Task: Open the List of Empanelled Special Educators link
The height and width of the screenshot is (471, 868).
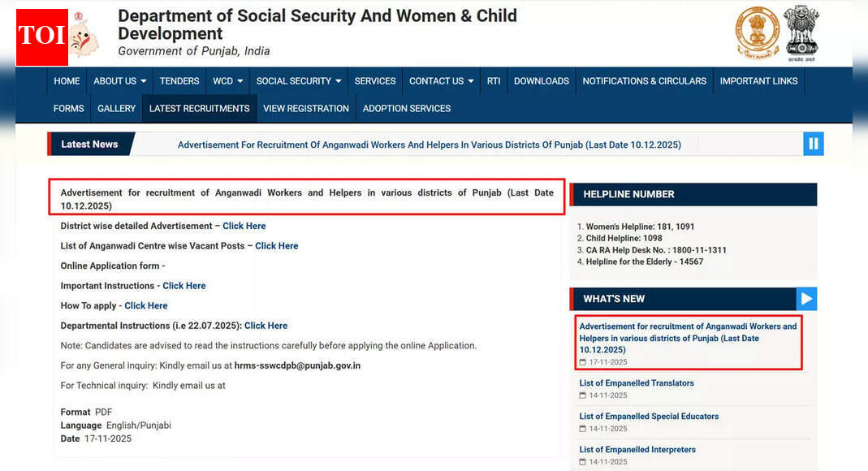Action: coord(648,416)
